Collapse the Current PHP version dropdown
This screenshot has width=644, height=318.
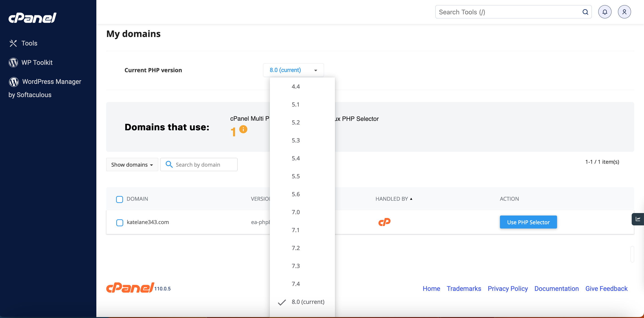click(293, 70)
